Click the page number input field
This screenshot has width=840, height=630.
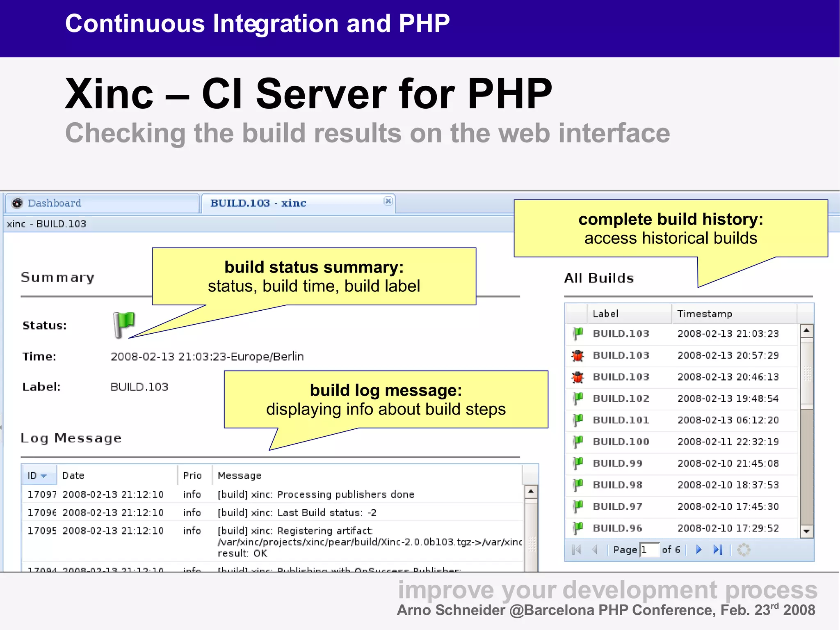(649, 550)
